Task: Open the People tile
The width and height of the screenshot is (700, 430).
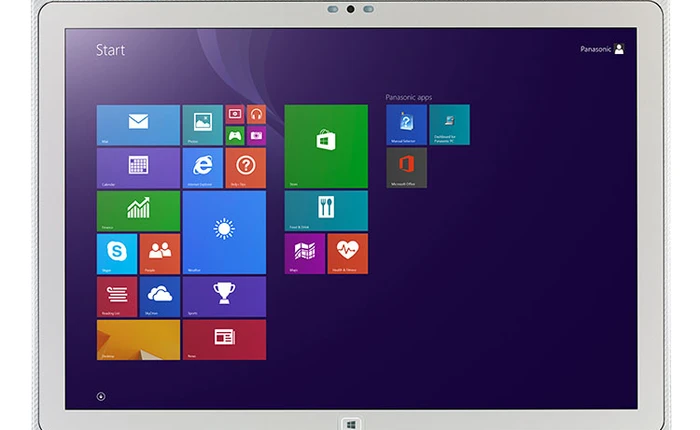Action: point(160,254)
